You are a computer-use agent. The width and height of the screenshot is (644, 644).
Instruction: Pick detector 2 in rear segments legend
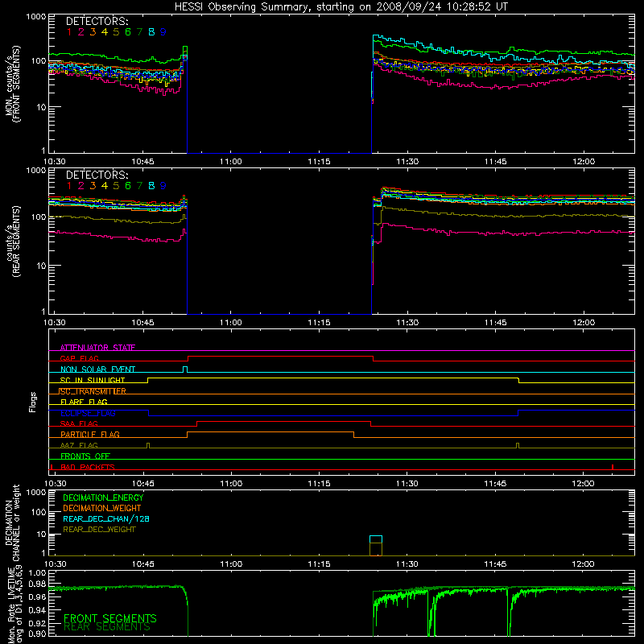81,186
